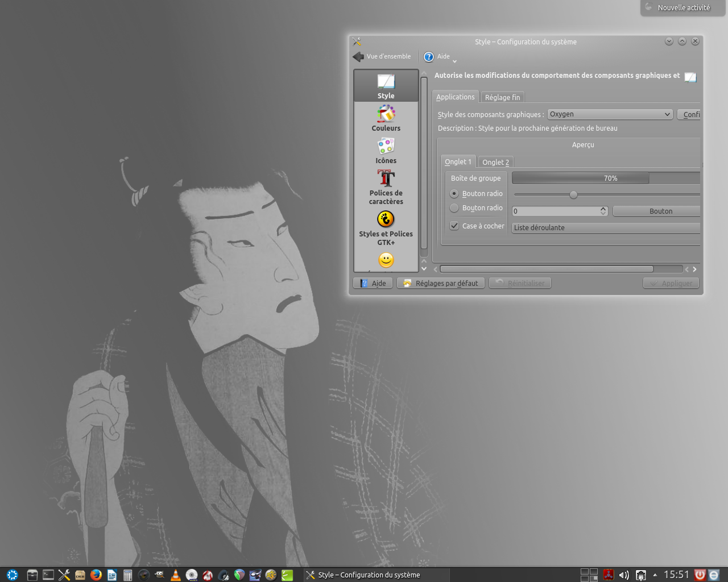Click the red network tray applet icon
This screenshot has height=582, width=728.
609,575
